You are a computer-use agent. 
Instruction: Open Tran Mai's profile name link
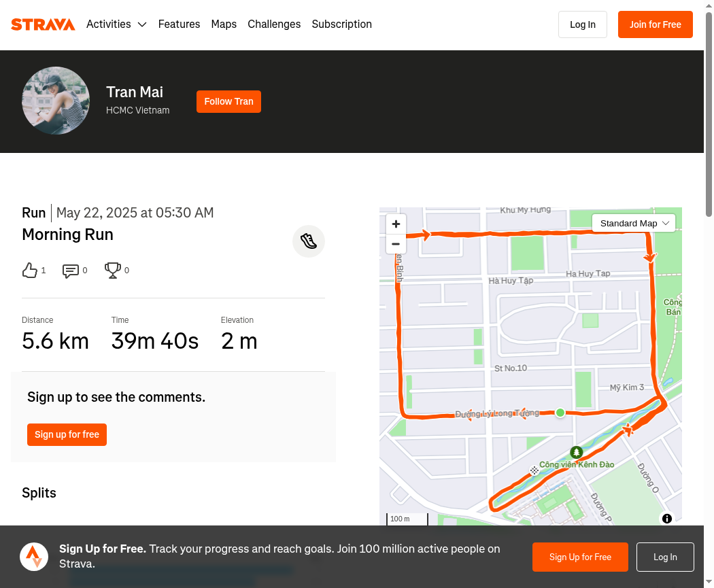pos(135,92)
